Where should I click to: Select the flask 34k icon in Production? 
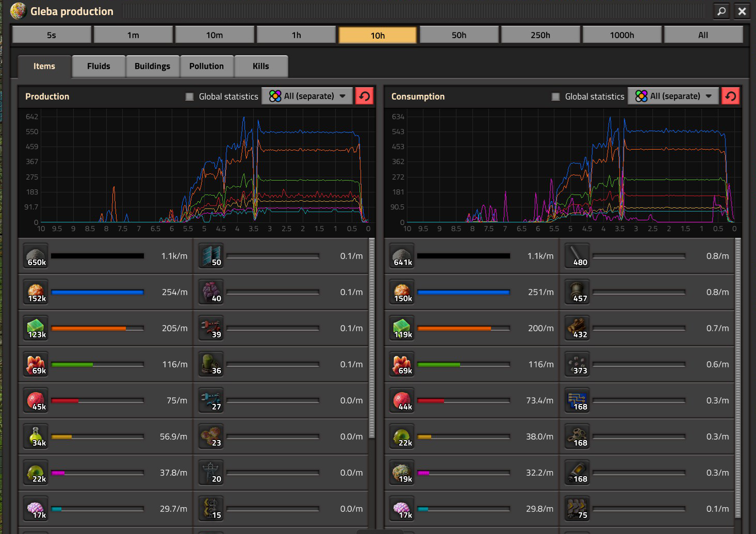coord(36,436)
